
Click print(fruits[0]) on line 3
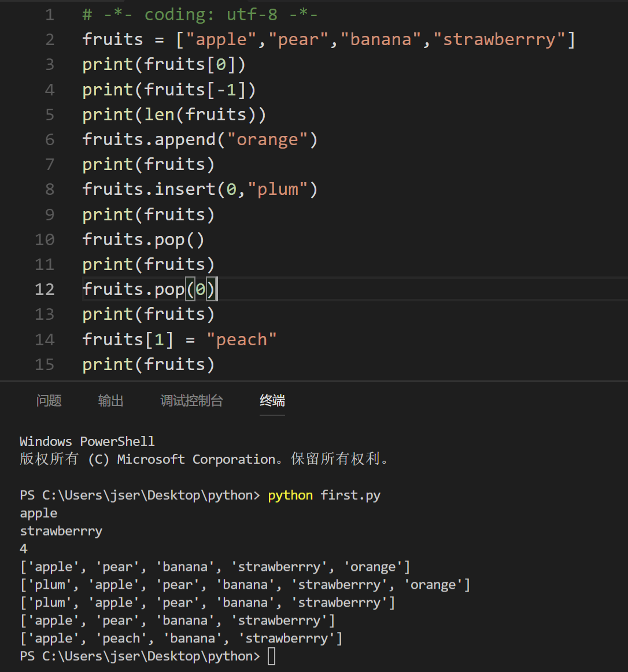click(164, 65)
